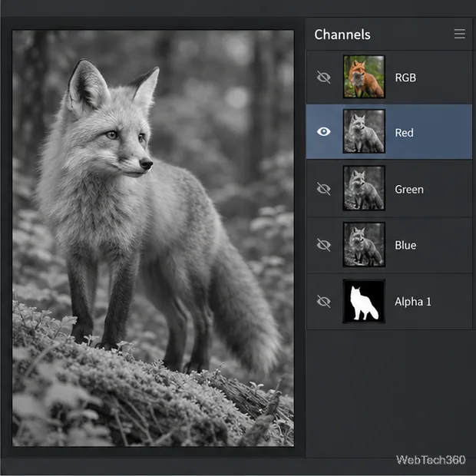Show the Green channel eye toggle
The height and width of the screenshot is (476, 476).
click(324, 189)
